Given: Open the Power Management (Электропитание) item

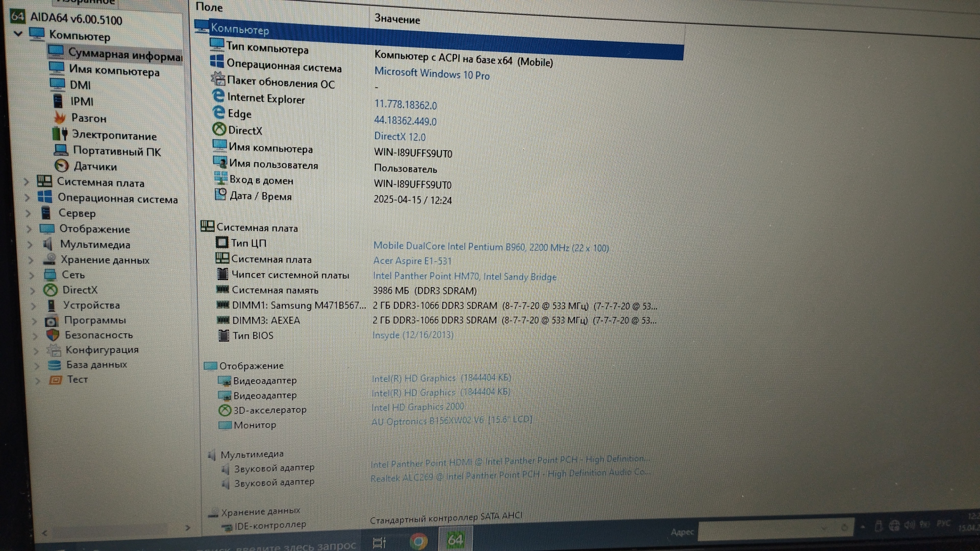Looking at the screenshot, I should point(114,135).
